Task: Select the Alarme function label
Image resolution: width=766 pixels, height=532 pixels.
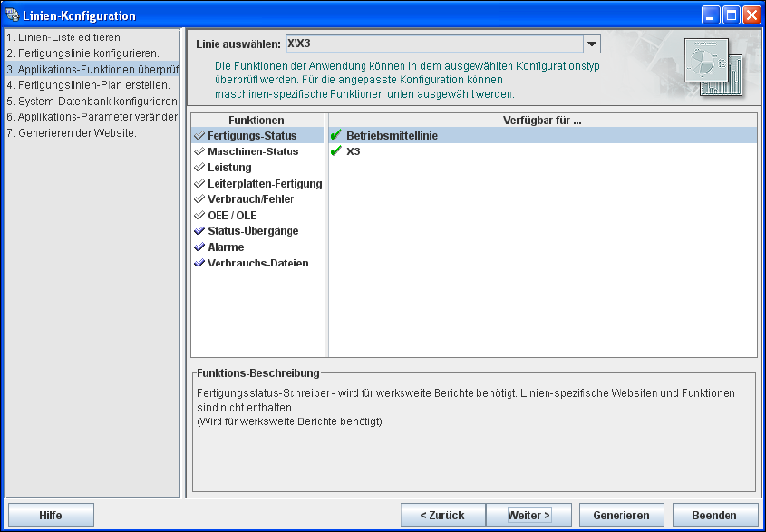Action: click(x=226, y=247)
